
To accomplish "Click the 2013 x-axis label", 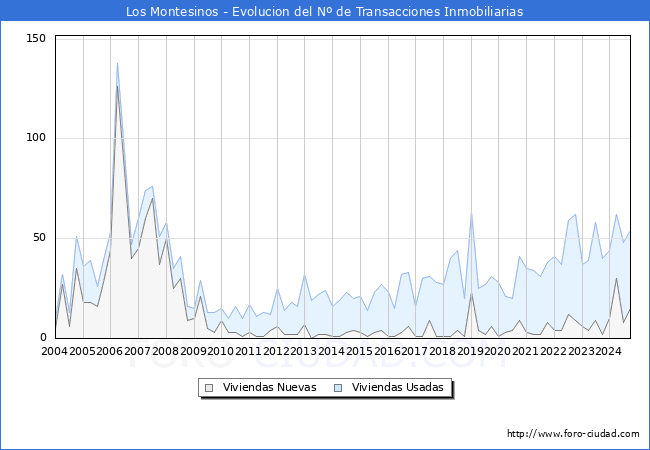I will pyautogui.click(x=303, y=351).
